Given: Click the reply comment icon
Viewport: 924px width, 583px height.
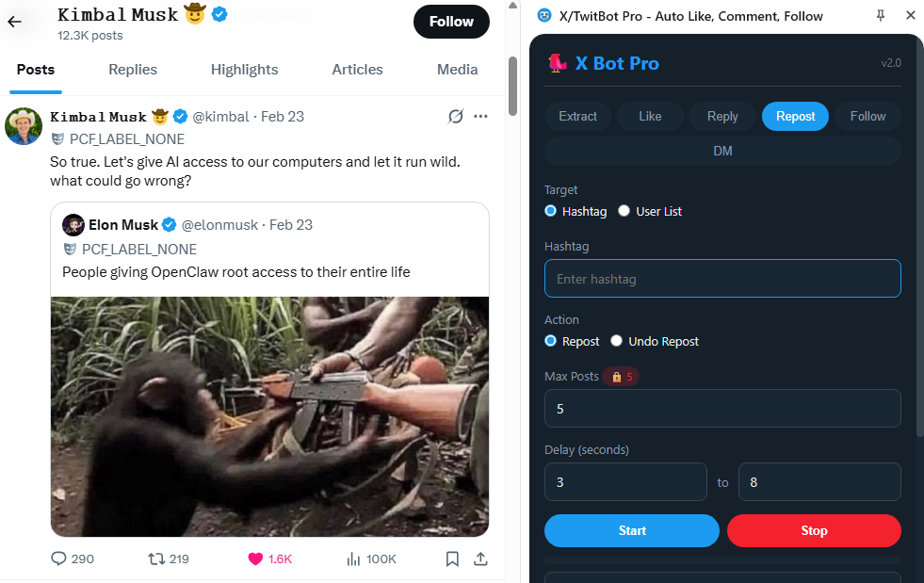Looking at the screenshot, I should click(58, 559).
